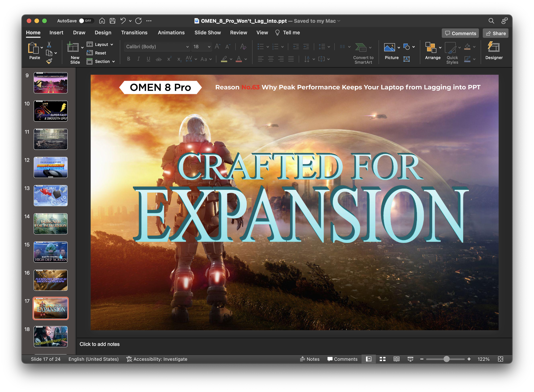Image resolution: width=534 pixels, height=392 pixels.
Task: Click the Paste clipboard icon
Action: click(x=33, y=48)
